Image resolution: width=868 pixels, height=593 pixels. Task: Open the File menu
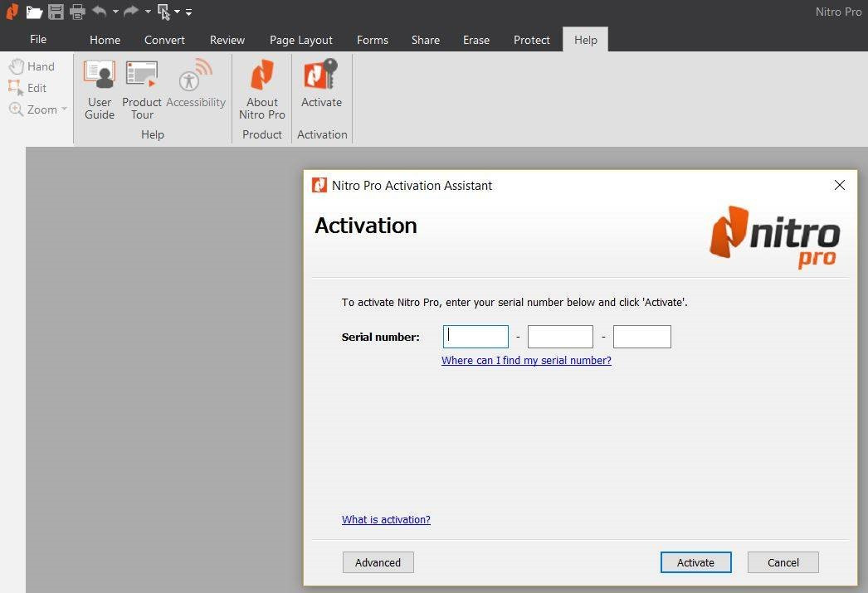pyautogui.click(x=38, y=39)
